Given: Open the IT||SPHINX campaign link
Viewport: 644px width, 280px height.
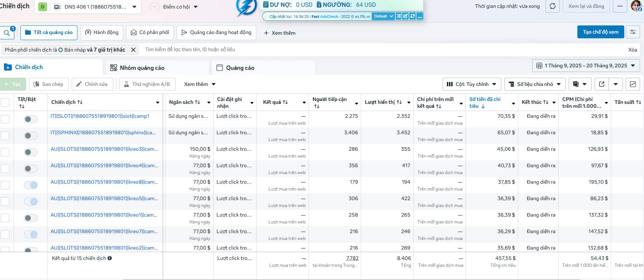Looking at the screenshot, I should (x=103, y=132).
